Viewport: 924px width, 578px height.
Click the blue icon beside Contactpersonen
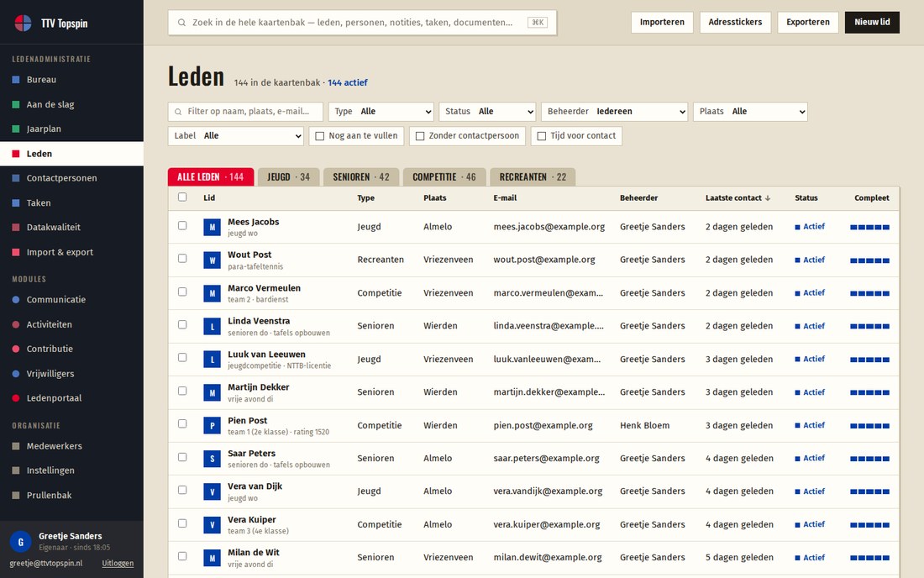[x=16, y=178]
